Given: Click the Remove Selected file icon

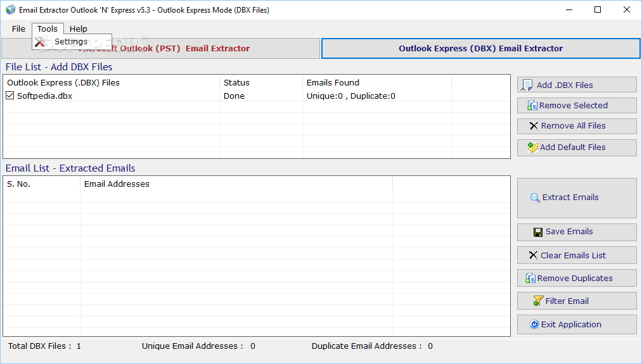Looking at the screenshot, I should [x=532, y=106].
